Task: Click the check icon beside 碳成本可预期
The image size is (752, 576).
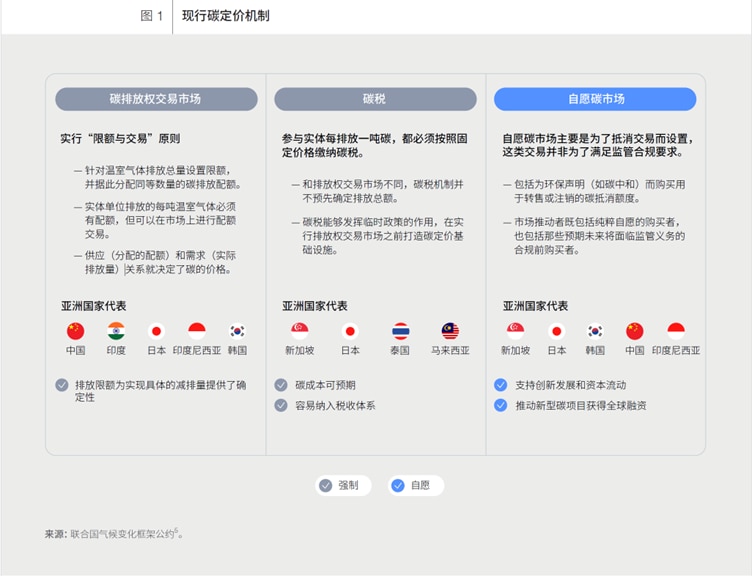Action: (x=281, y=385)
